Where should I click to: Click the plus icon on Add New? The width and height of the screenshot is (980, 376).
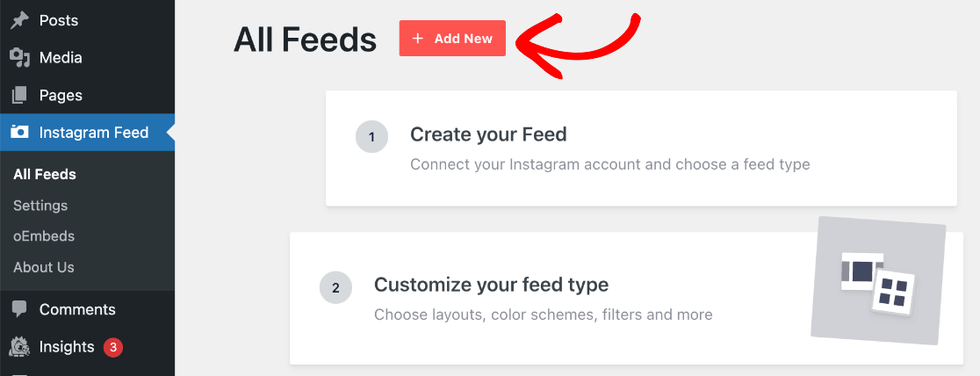(418, 39)
